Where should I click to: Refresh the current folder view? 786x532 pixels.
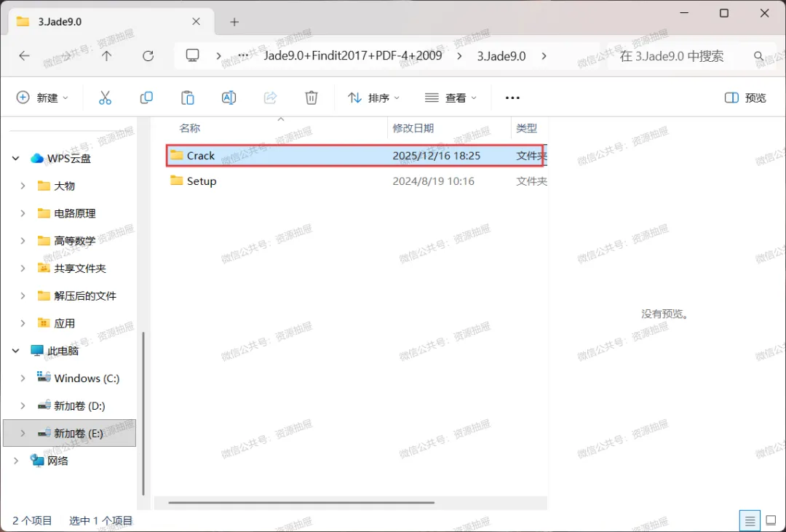tap(148, 55)
